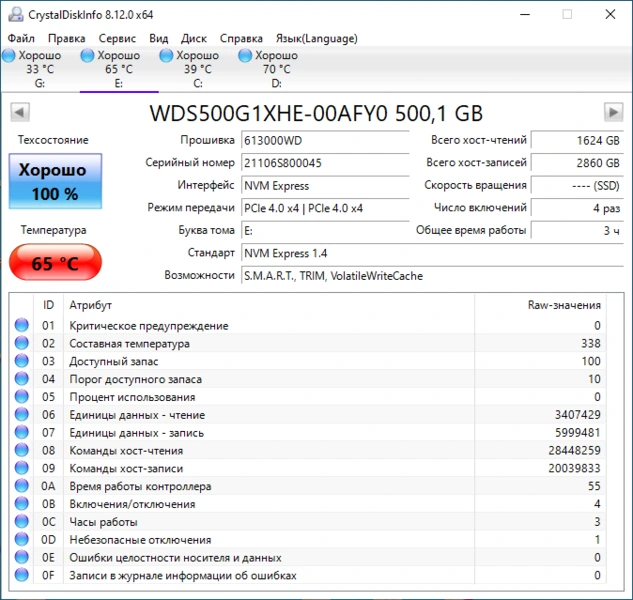Click status orb for attribute 0F row

click(x=22, y=576)
